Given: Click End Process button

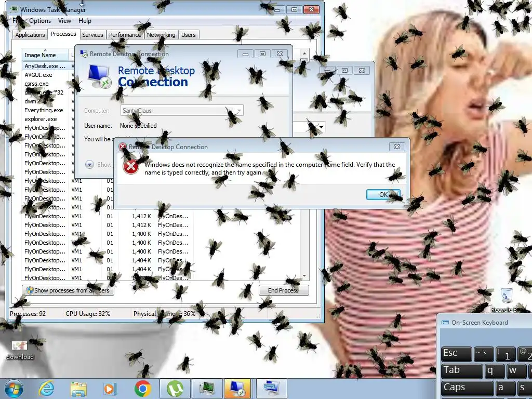Looking at the screenshot, I should tap(284, 290).
